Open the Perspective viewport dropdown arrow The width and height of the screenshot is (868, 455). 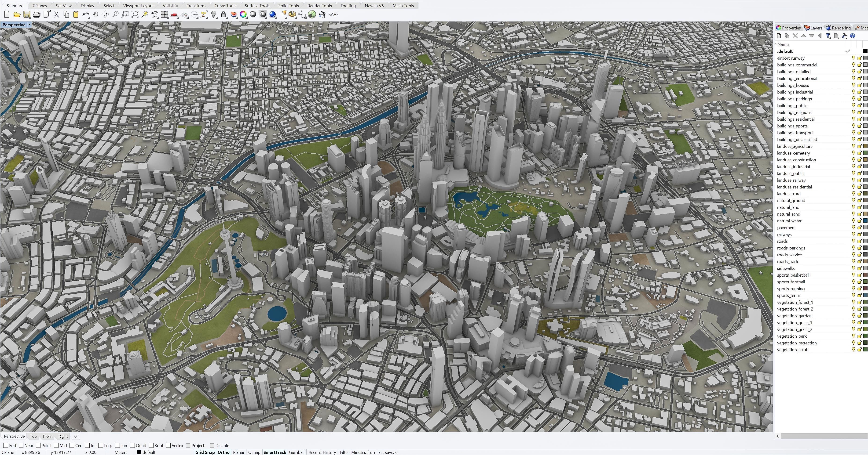point(29,25)
